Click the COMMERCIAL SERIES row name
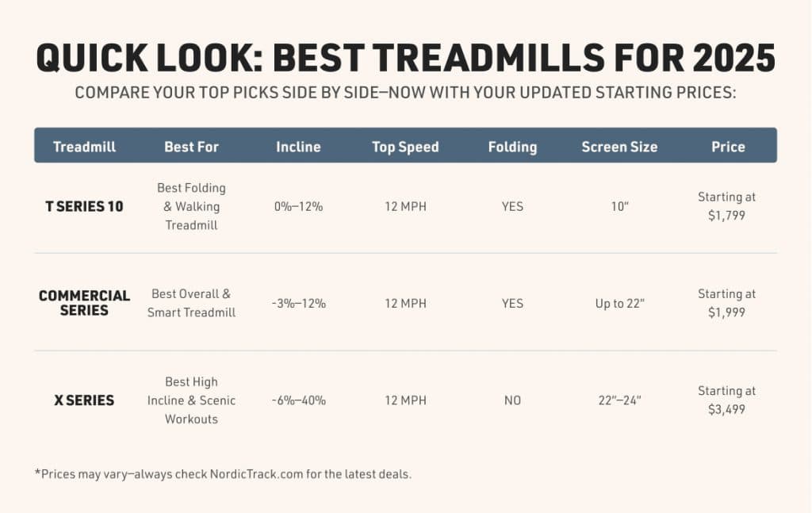The width and height of the screenshot is (812, 513). (84, 303)
